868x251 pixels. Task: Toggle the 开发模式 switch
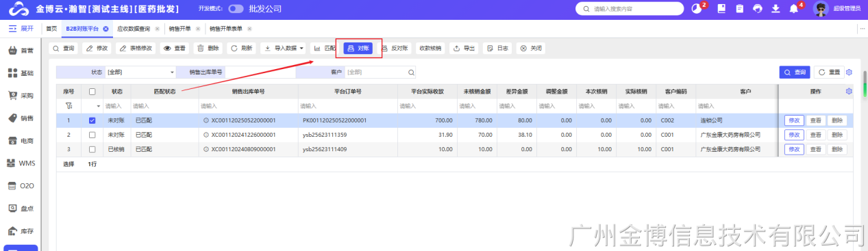coord(236,8)
